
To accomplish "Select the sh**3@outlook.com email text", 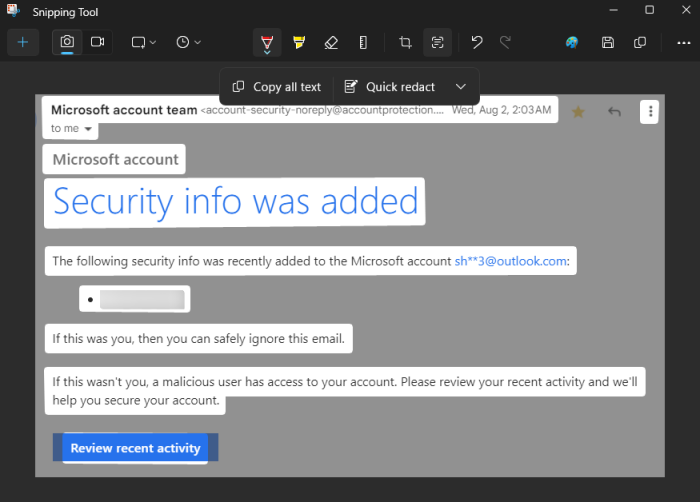I will 511,261.
